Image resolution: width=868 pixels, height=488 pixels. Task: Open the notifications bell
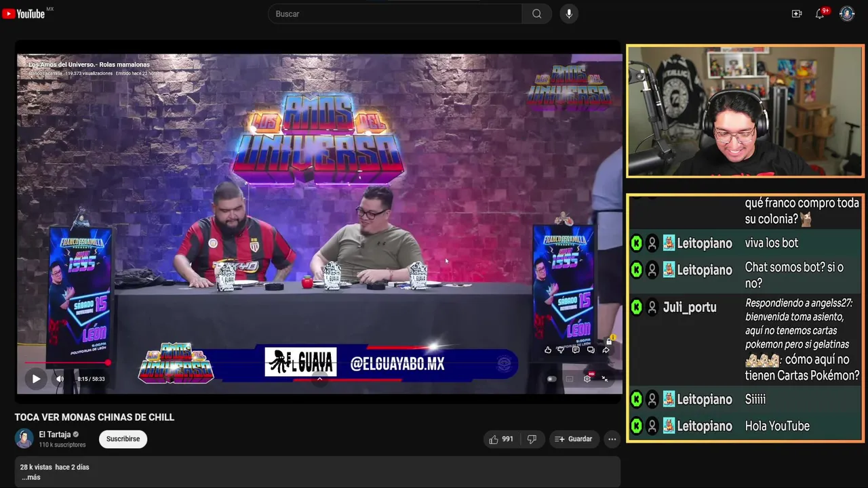coord(820,14)
